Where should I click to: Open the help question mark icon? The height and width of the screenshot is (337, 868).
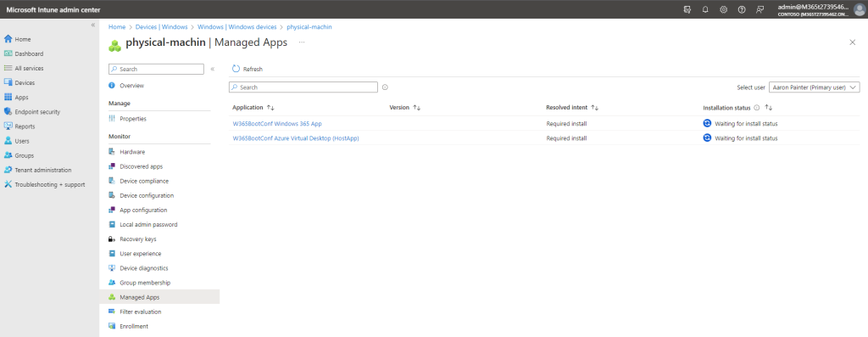pyautogui.click(x=742, y=9)
